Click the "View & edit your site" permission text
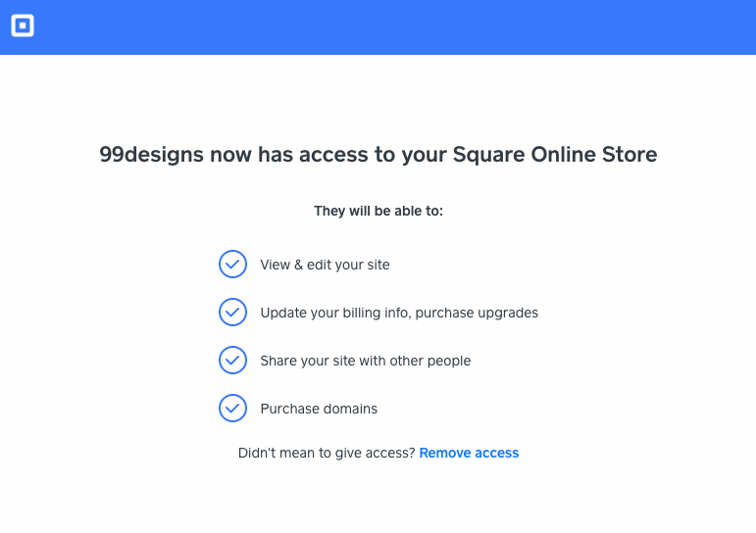Viewport: 756px width, 533px height. pyautogui.click(x=325, y=265)
